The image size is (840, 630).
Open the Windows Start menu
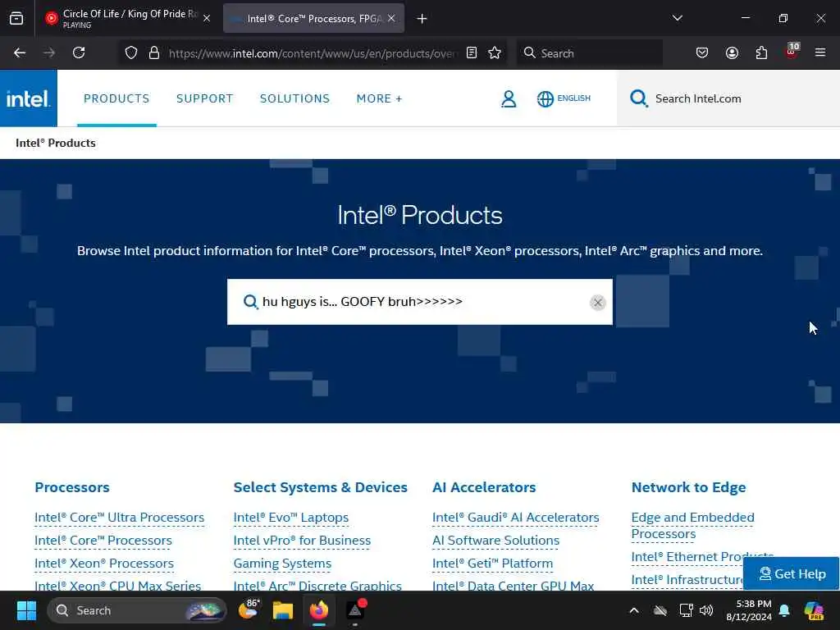[26, 610]
